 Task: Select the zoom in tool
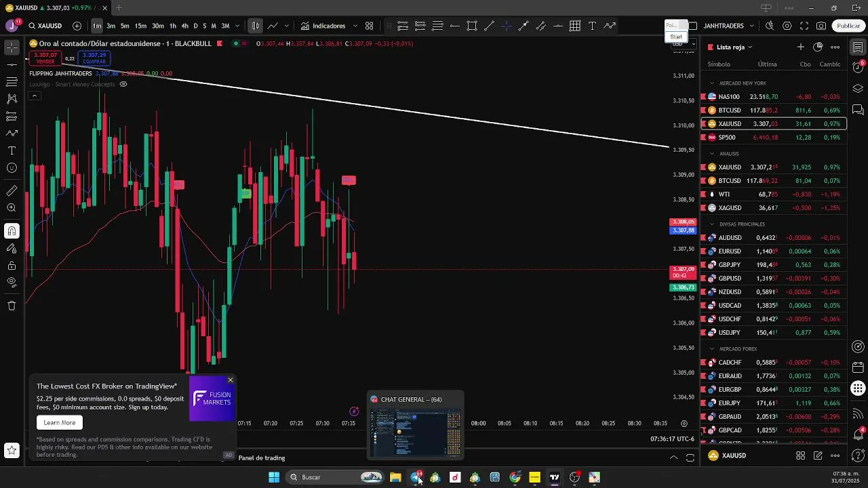[12, 208]
